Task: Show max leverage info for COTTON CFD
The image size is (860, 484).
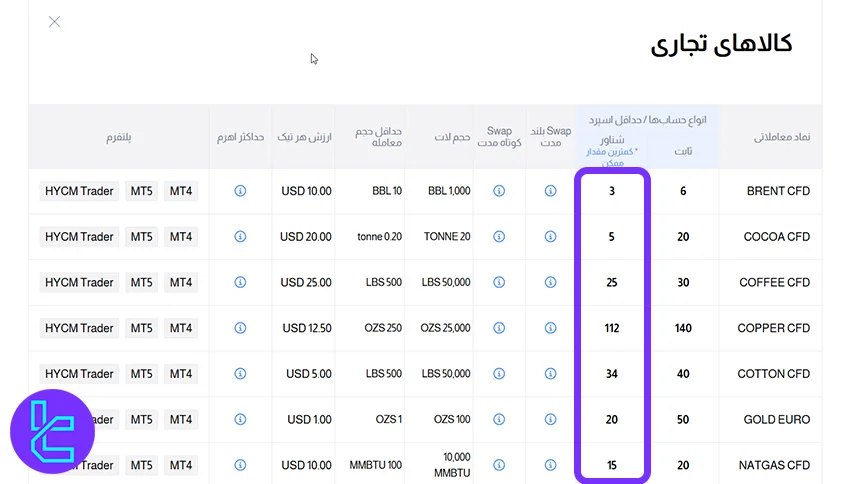Action: point(240,374)
